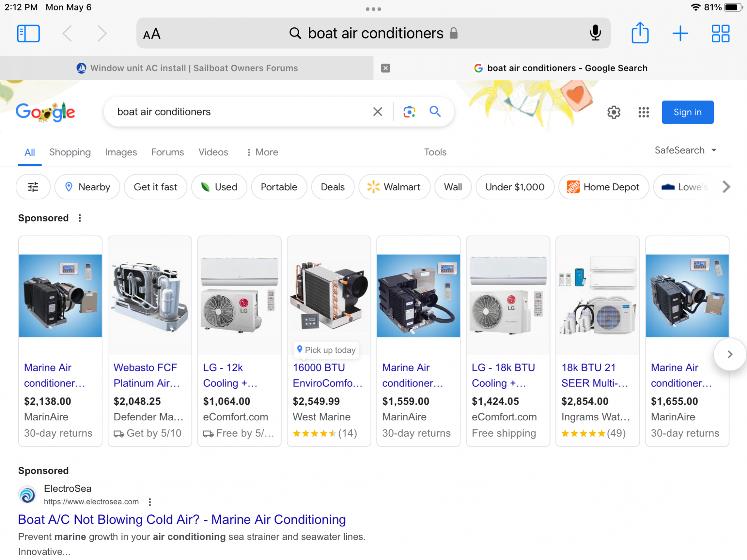Open the $1,559.00 Marine Air conditioner listing
This screenshot has height=560, width=747.
pos(412,375)
